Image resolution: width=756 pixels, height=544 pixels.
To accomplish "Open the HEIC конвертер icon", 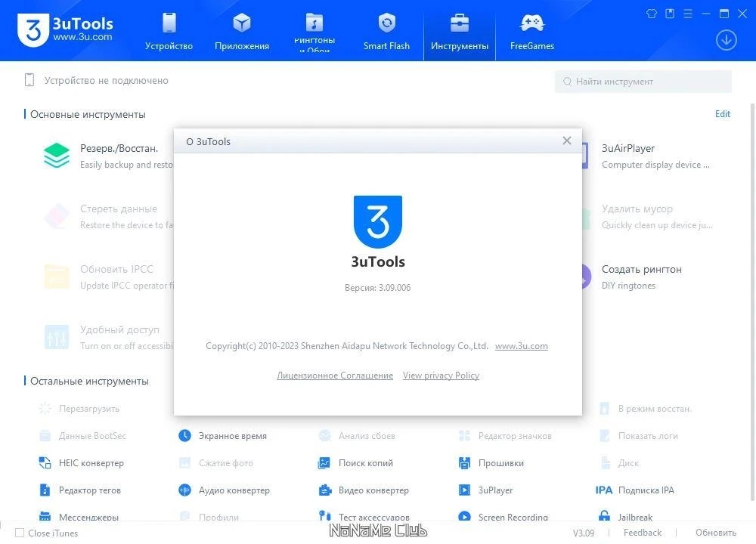I will click(45, 463).
